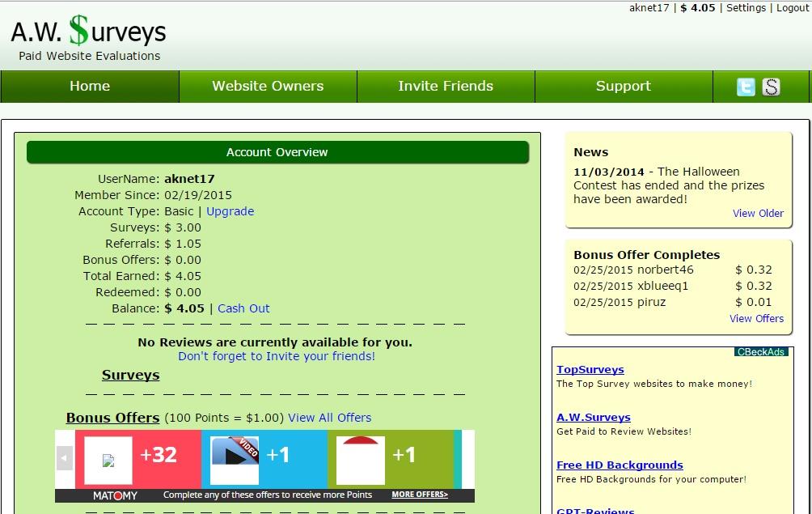
Task: Click Don't forget to Invite your friends
Action: click(277, 356)
